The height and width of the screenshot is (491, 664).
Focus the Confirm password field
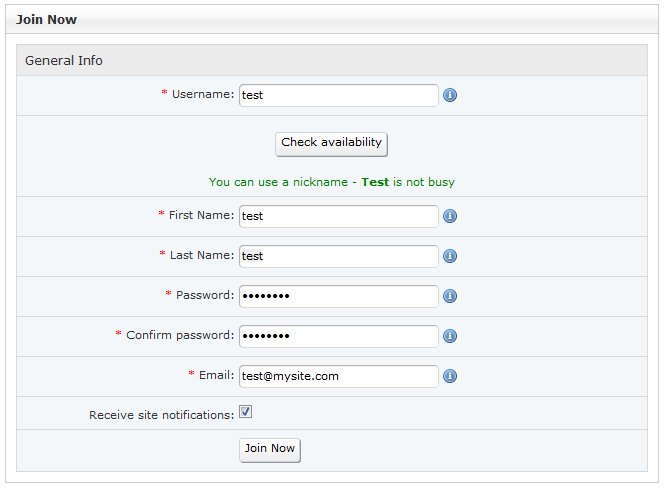(338, 336)
